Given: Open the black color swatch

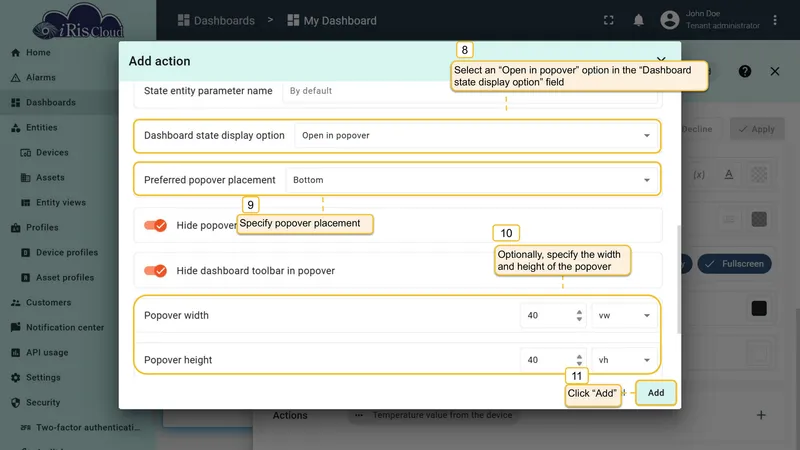Looking at the screenshot, I should 759,308.
